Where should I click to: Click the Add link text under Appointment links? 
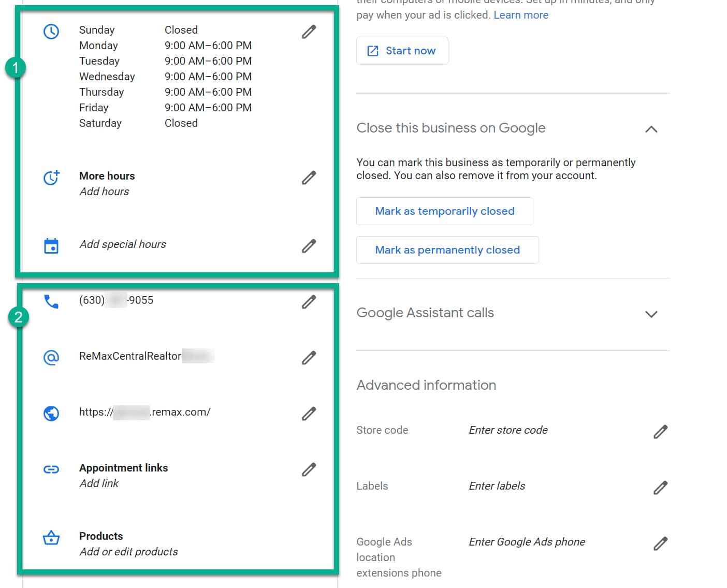coord(99,483)
